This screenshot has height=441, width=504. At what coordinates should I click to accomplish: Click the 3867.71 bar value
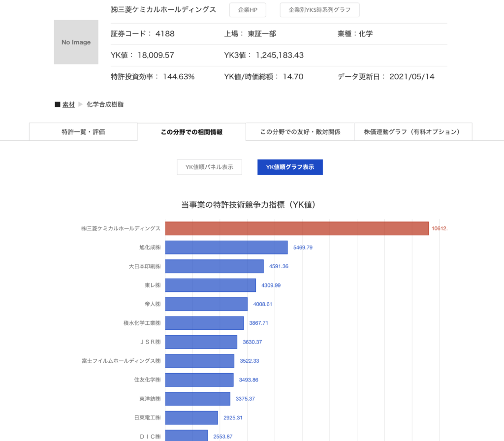click(258, 323)
